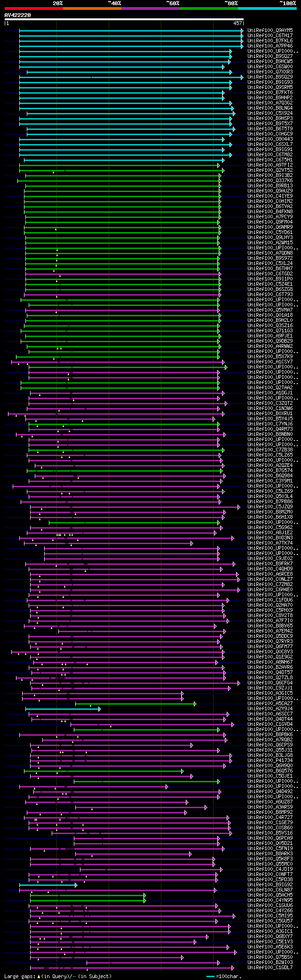Click the UniRef100_B8NBN0 label

coord(270,434)
